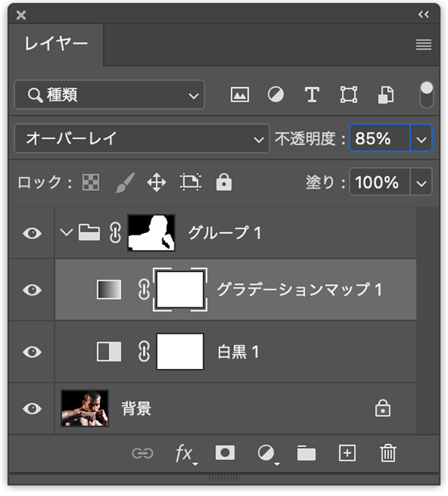The image size is (448, 496).
Task: Collapse the グループ 1 folder chevron
Action: [x=67, y=233]
